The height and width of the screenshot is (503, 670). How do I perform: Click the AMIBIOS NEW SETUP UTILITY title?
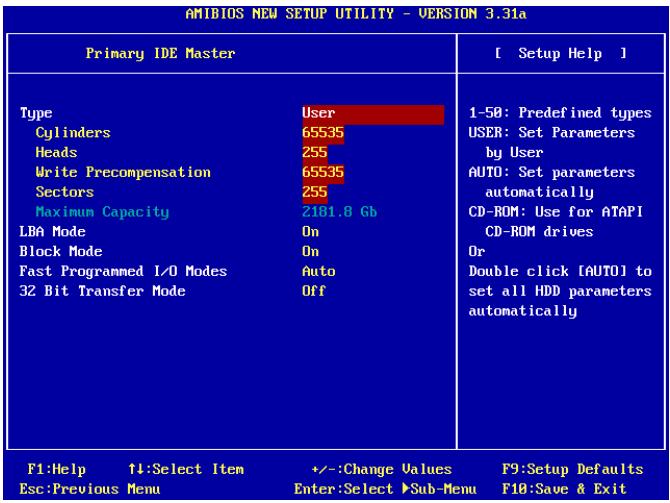[356, 14]
